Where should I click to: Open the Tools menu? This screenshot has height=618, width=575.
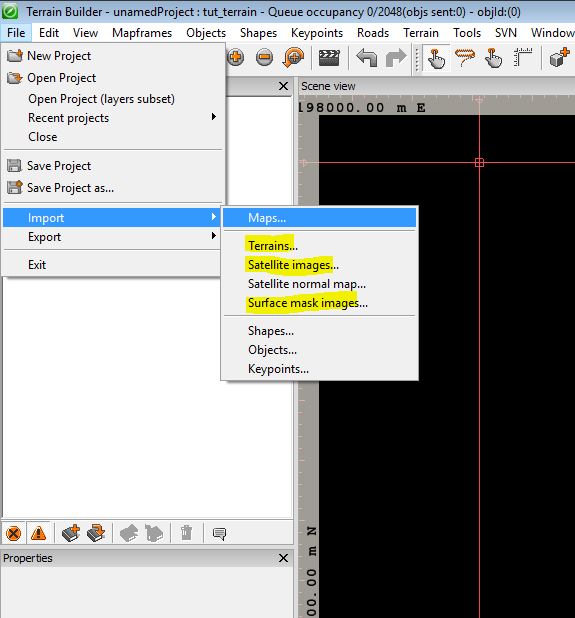[467, 33]
